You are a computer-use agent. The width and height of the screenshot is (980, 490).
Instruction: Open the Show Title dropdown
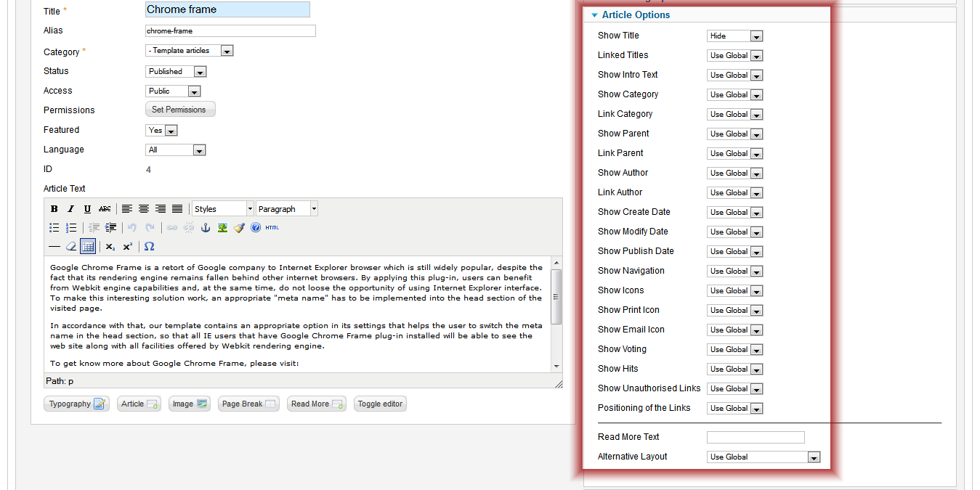click(x=734, y=36)
